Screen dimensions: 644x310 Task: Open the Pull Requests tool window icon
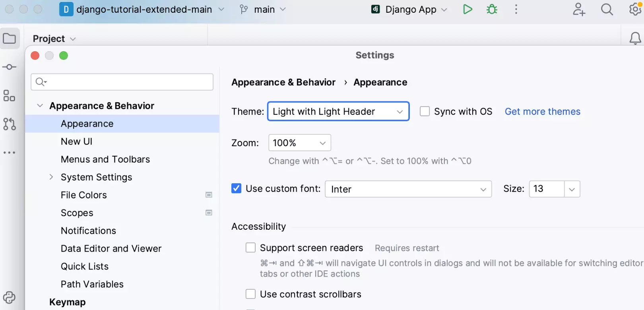pyautogui.click(x=10, y=124)
